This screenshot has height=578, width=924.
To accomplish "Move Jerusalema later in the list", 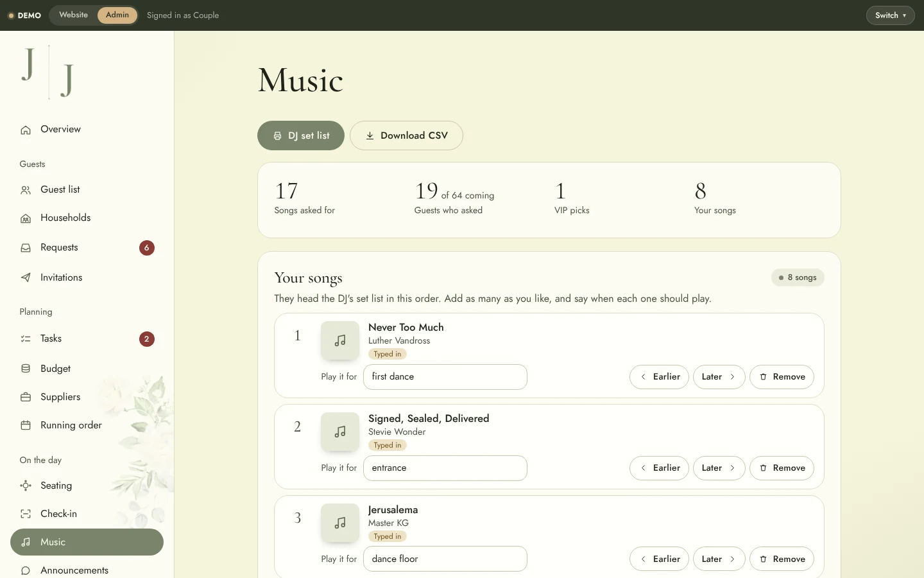I will [x=719, y=559].
